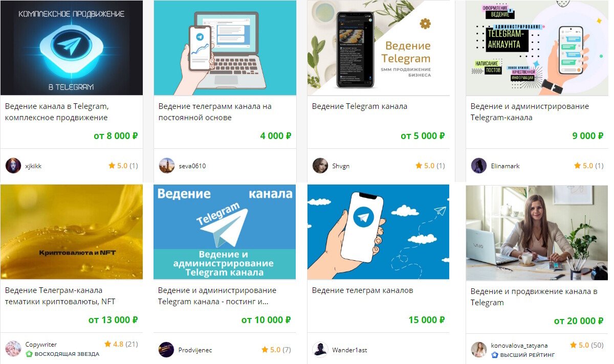
Task: Open the 'Комплексное продвижение в Telegram' thumbnail
Action: [72, 48]
